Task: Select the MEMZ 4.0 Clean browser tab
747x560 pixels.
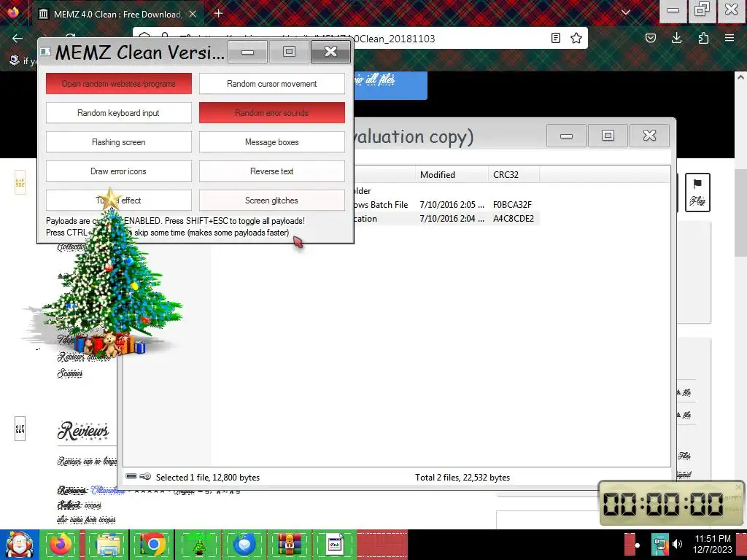Action: [x=117, y=15]
